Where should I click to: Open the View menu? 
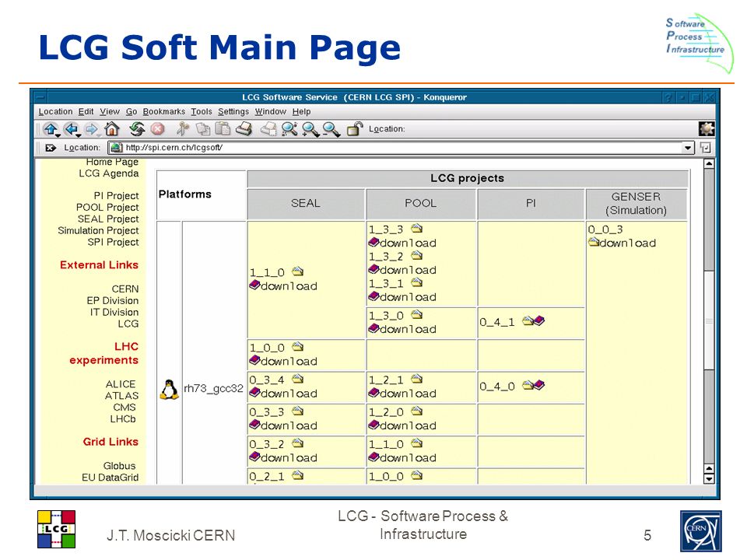(110, 111)
